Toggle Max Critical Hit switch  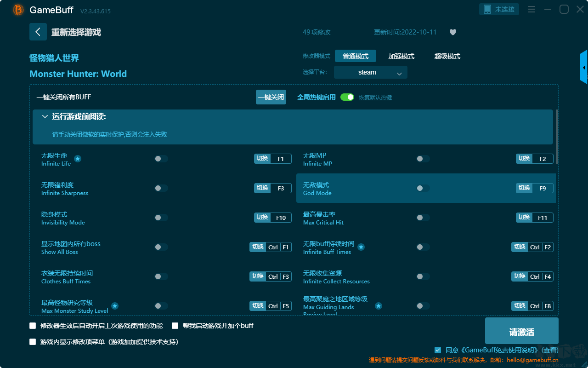coord(423,218)
